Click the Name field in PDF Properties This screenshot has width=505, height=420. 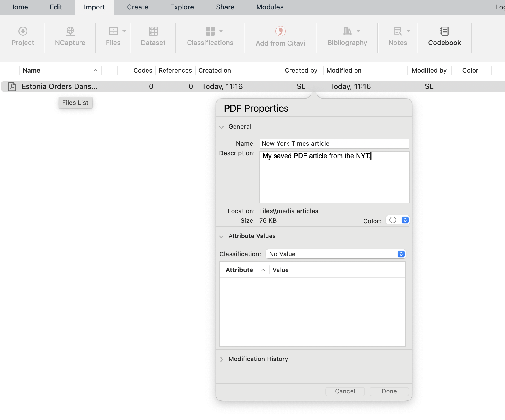[334, 143]
